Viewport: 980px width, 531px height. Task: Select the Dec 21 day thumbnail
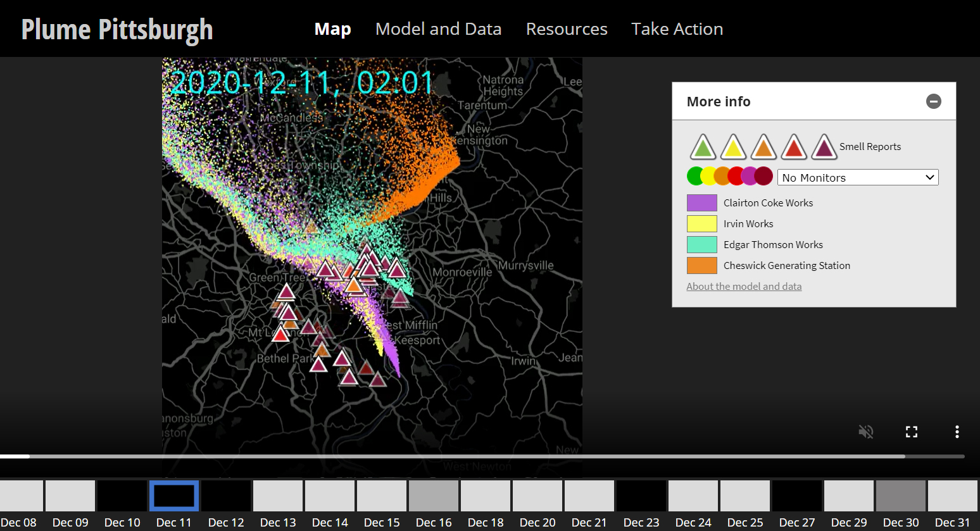point(589,496)
